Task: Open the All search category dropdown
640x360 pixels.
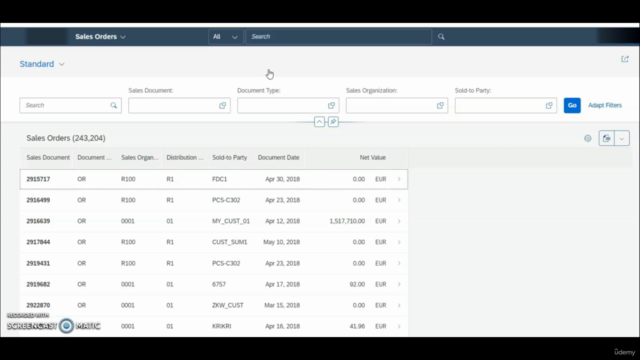Action: pos(225,37)
